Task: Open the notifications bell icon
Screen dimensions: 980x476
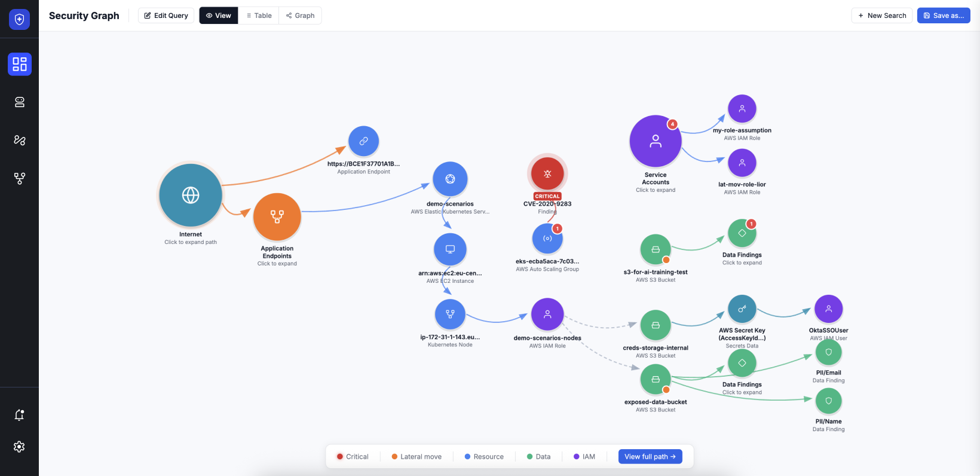Action: pyautogui.click(x=20, y=414)
